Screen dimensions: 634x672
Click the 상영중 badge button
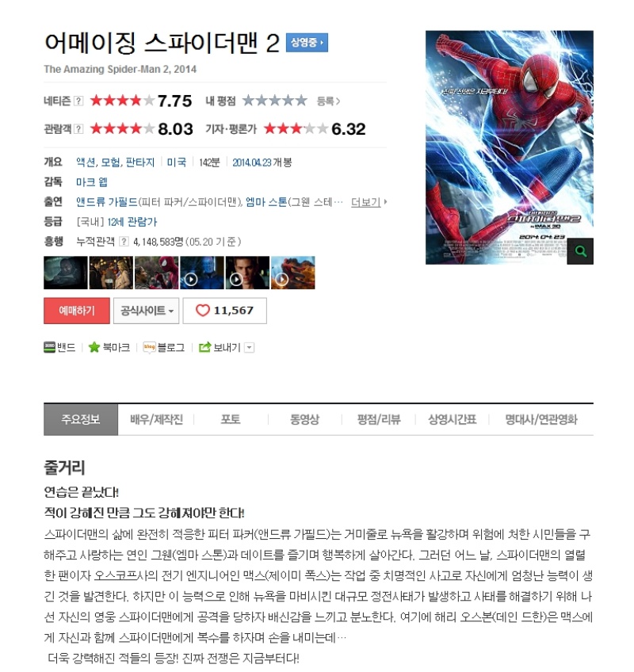click(x=307, y=43)
